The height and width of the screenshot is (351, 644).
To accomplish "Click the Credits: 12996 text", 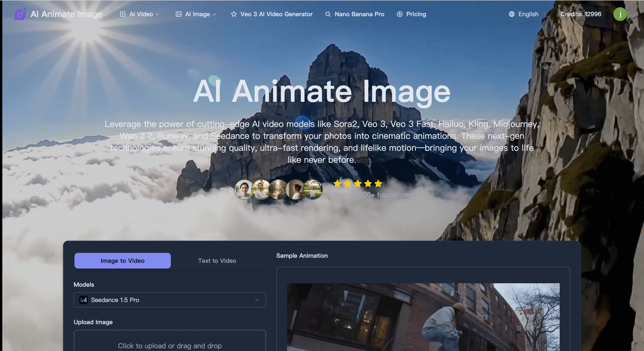I will tap(581, 14).
